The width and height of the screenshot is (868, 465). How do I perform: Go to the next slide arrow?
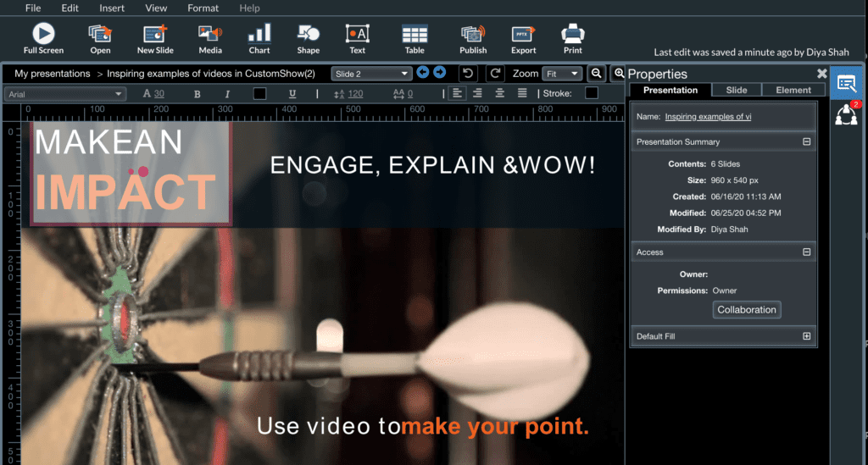click(440, 73)
